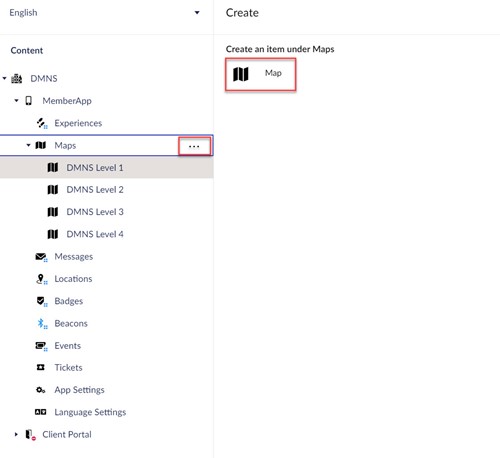This screenshot has width=500, height=458.
Task: Click the Beacons bluetooth icon
Action: point(42,323)
